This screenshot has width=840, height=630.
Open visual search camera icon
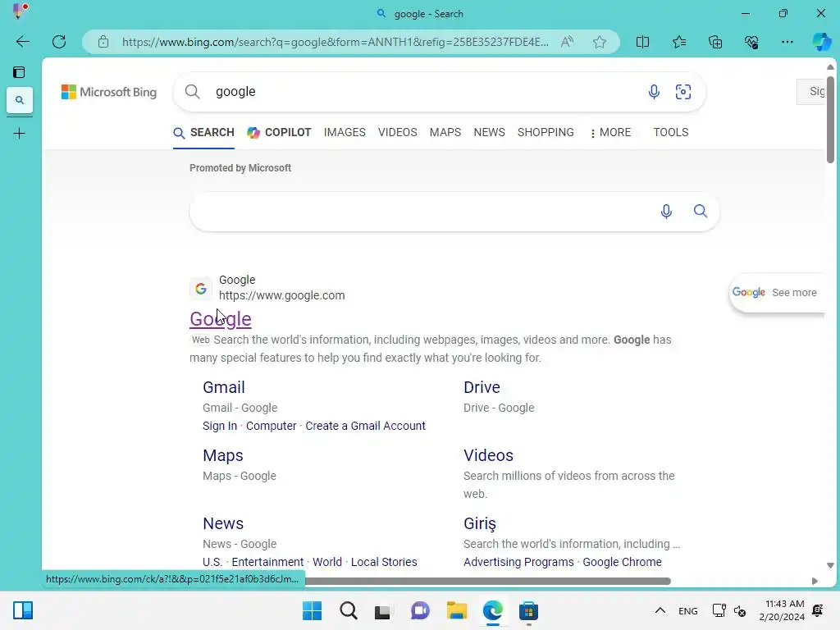pos(683,92)
